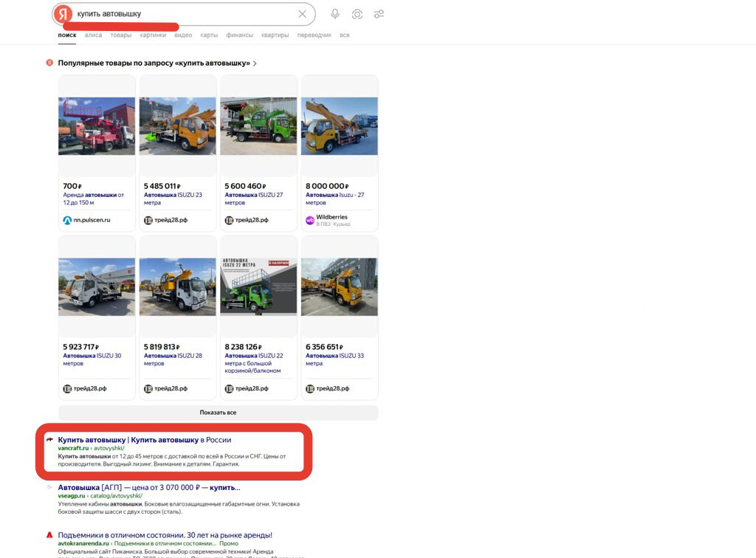Click the Yandex logo in search bar
The width and height of the screenshot is (756, 558).
pos(63,14)
